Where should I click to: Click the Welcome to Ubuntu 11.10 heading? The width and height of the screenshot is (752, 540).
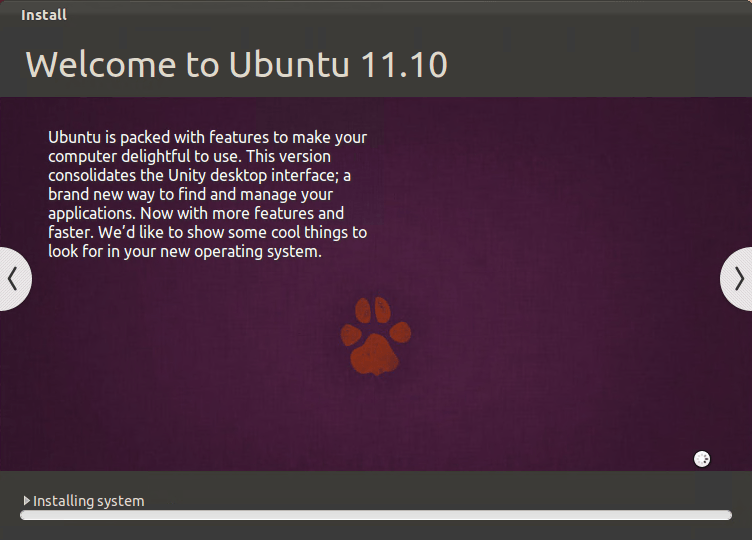tap(236, 64)
